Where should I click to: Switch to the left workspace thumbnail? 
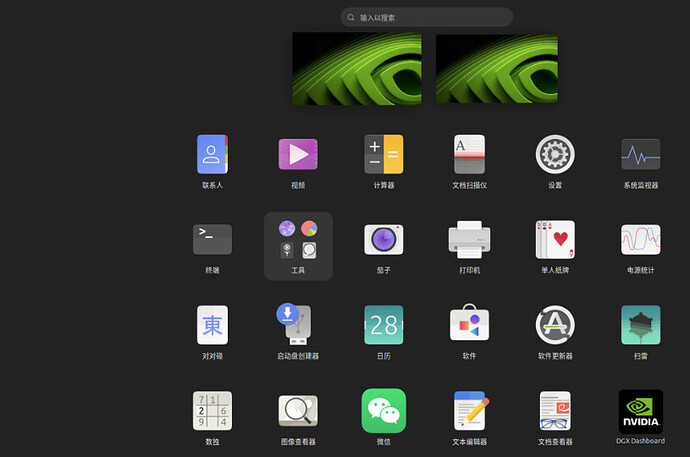357,66
